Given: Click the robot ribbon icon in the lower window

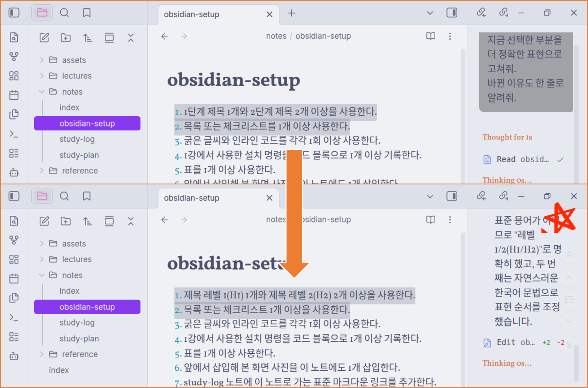Looking at the screenshot, I should click(14, 356).
